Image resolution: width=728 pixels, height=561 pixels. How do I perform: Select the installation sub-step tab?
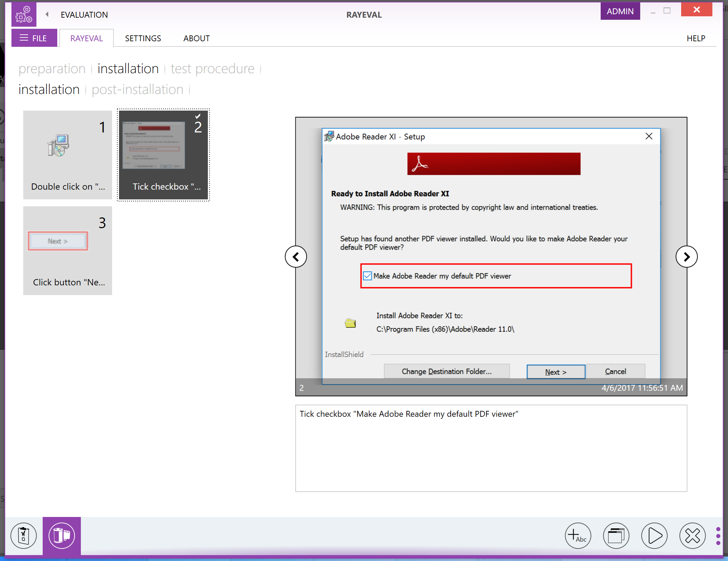pos(49,89)
